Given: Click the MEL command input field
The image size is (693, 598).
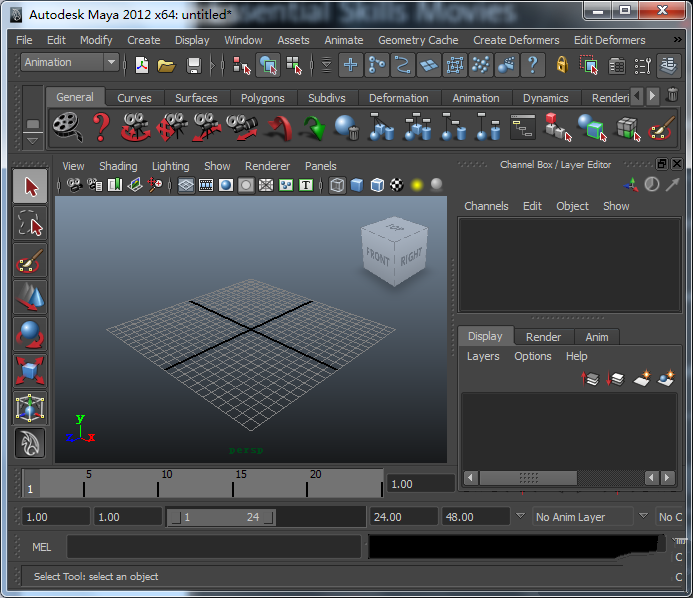Looking at the screenshot, I should [x=214, y=547].
